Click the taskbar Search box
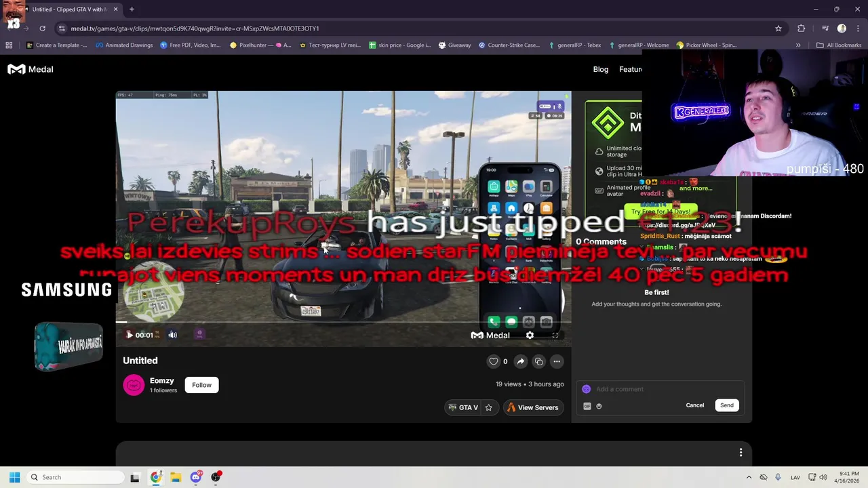This screenshot has width=868, height=488. point(74,477)
